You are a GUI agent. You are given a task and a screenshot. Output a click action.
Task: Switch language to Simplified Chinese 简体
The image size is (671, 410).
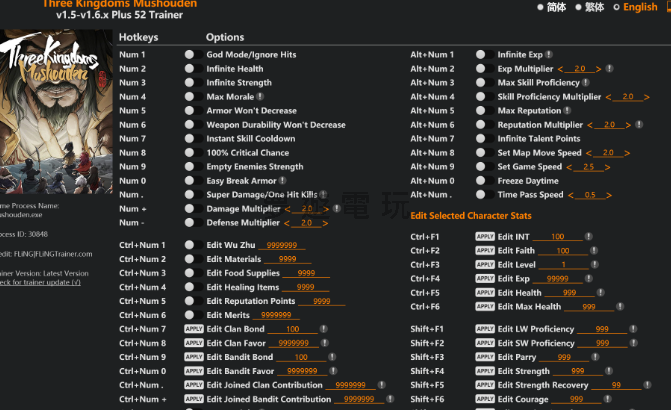point(540,7)
